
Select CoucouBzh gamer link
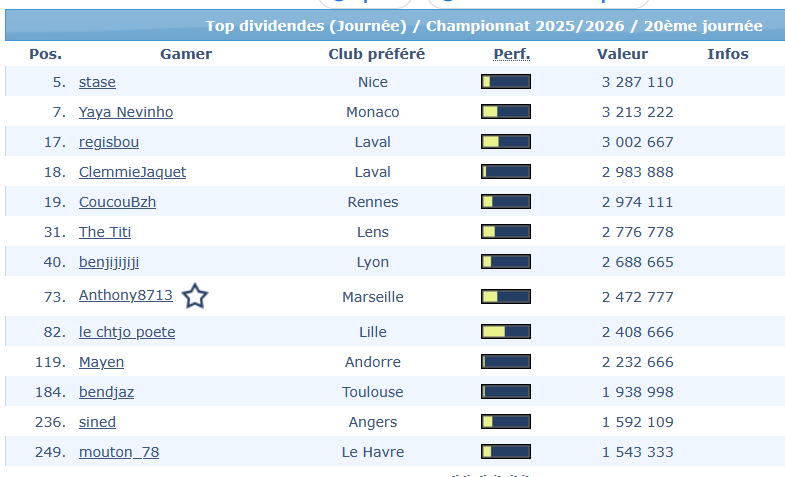117,202
